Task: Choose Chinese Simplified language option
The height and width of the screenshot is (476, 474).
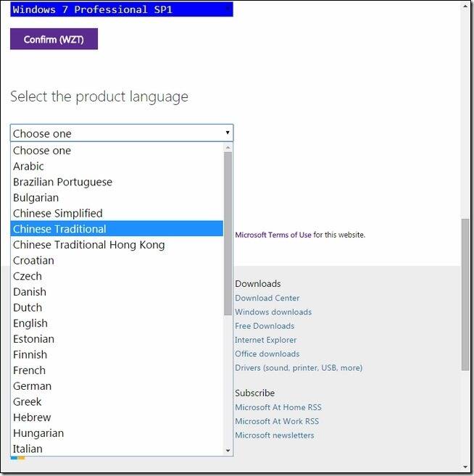Action: 117,213
